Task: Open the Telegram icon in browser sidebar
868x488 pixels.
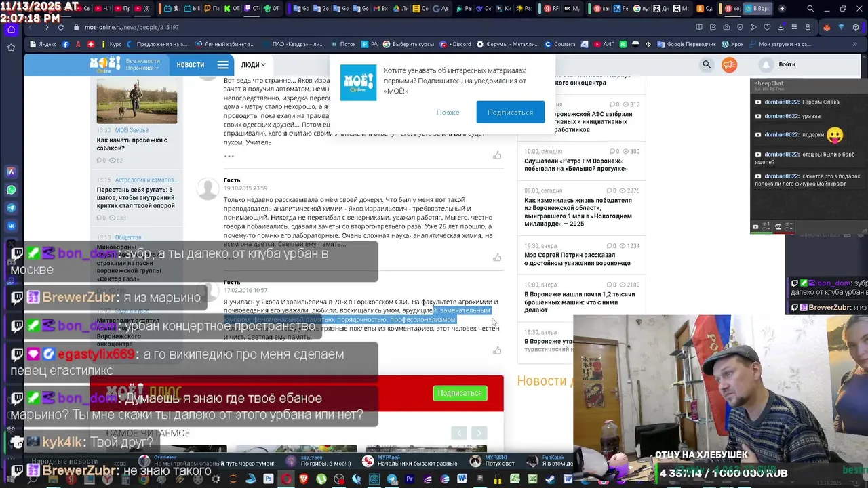Action: [11, 208]
